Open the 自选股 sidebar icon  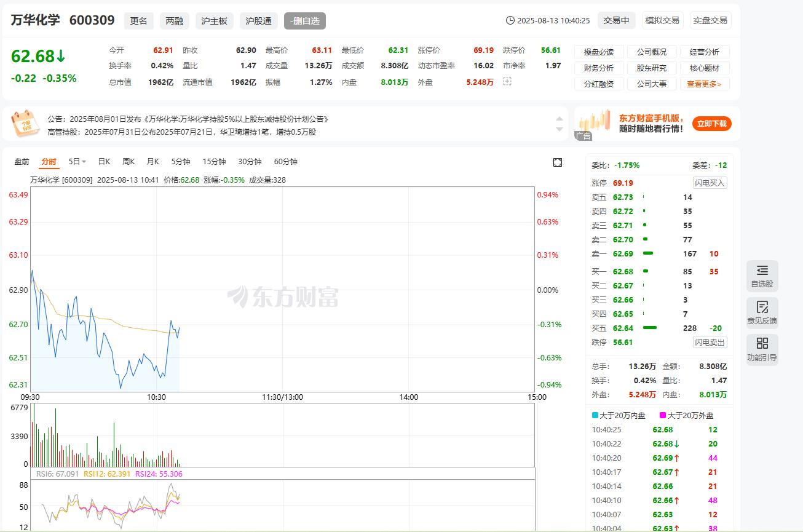point(762,276)
